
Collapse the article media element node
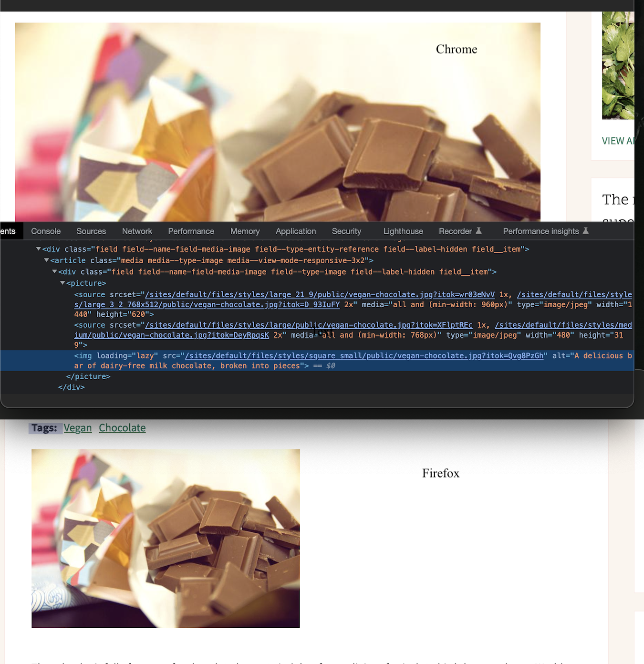click(46, 260)
